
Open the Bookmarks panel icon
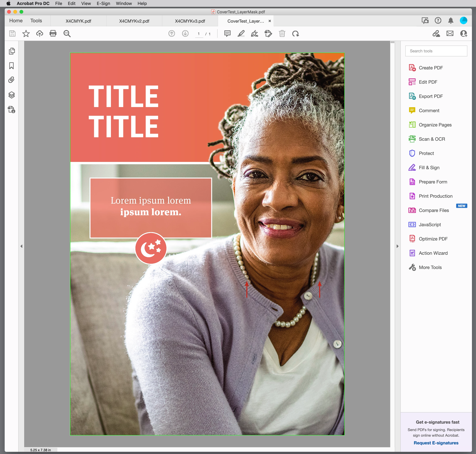[x=11, y=66]
